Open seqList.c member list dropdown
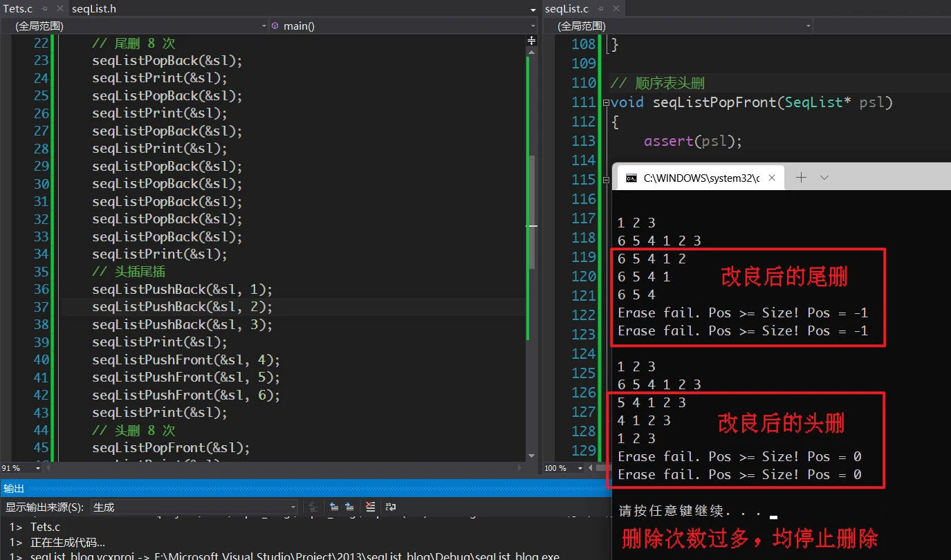 point(883,26)
